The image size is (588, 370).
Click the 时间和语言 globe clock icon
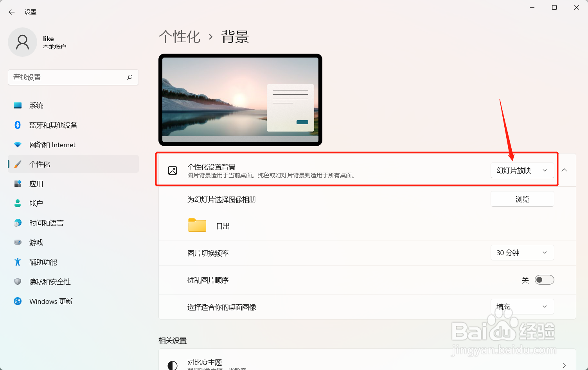pos(18,223)
